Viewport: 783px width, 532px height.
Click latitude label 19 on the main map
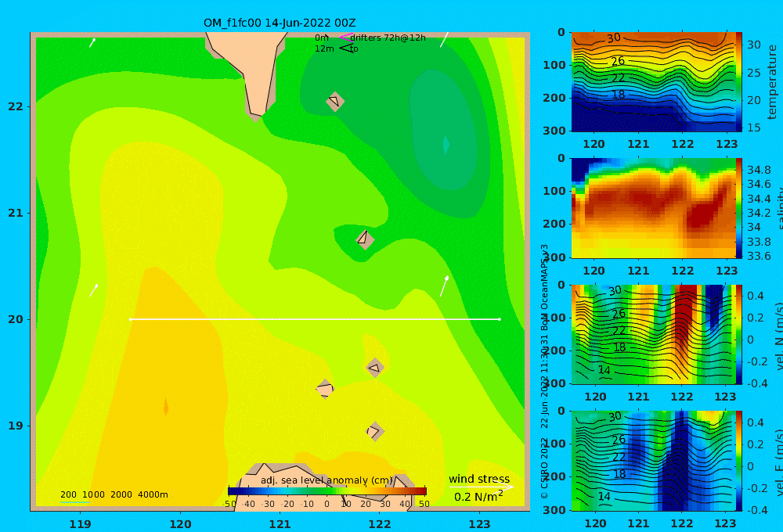point(16,426)
